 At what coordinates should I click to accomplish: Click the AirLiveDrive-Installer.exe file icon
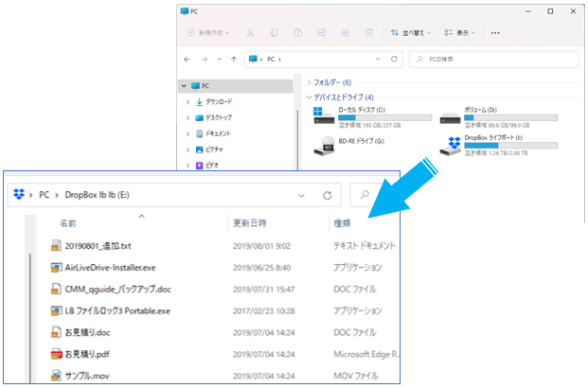click(56, 268)
